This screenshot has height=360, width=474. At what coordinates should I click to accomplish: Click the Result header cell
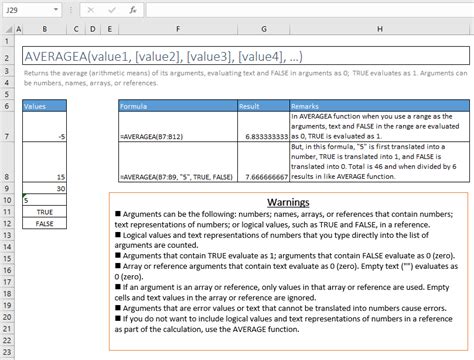click(x=264, y=106)
